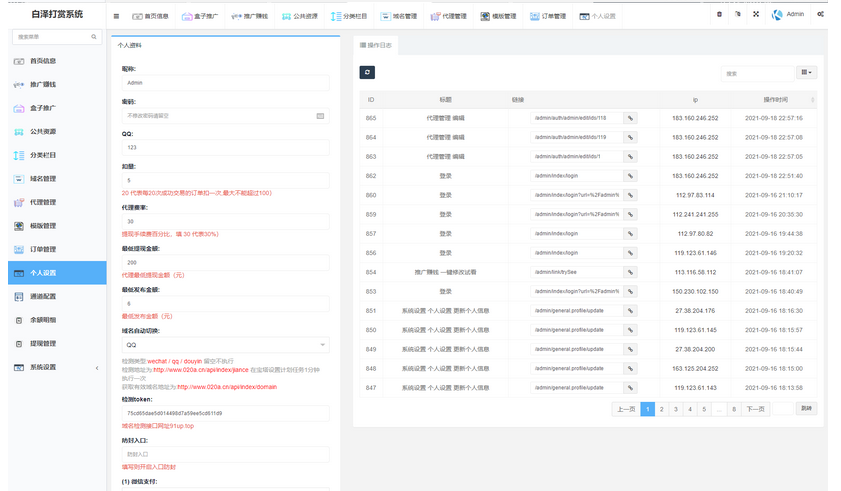
Task: Click the refresh button above the log table
Action: coord(367,72)
